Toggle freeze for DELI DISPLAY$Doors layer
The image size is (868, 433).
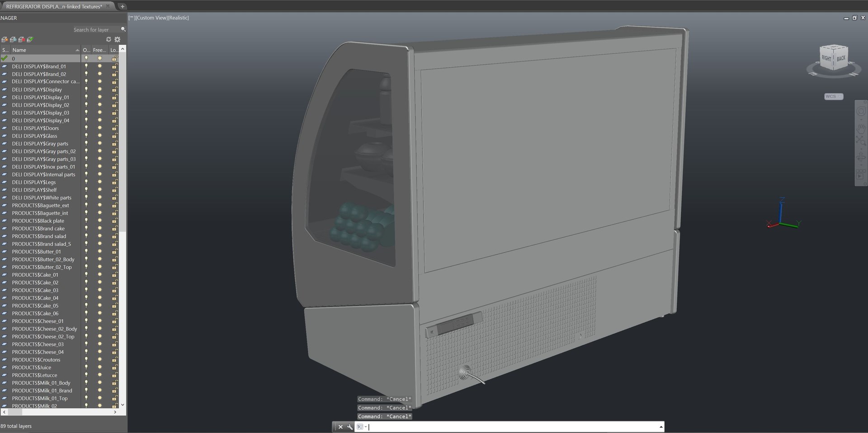coord(99,128)
